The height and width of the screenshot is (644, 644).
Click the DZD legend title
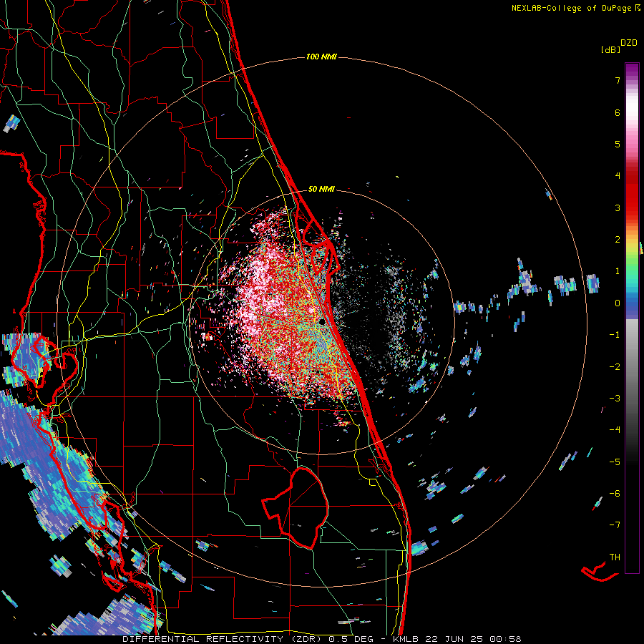coord(629,43)
